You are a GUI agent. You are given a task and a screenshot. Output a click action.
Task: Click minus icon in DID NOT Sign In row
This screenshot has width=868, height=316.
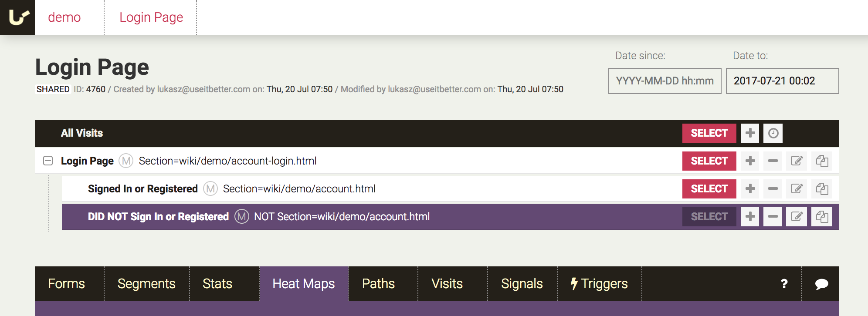(x=773, y=217)
